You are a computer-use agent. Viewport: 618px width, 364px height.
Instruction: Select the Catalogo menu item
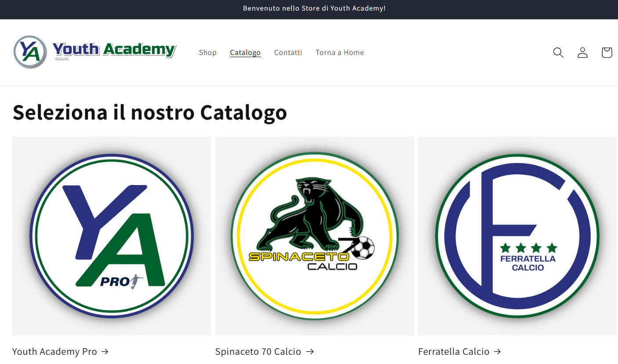tap(245, 52)
